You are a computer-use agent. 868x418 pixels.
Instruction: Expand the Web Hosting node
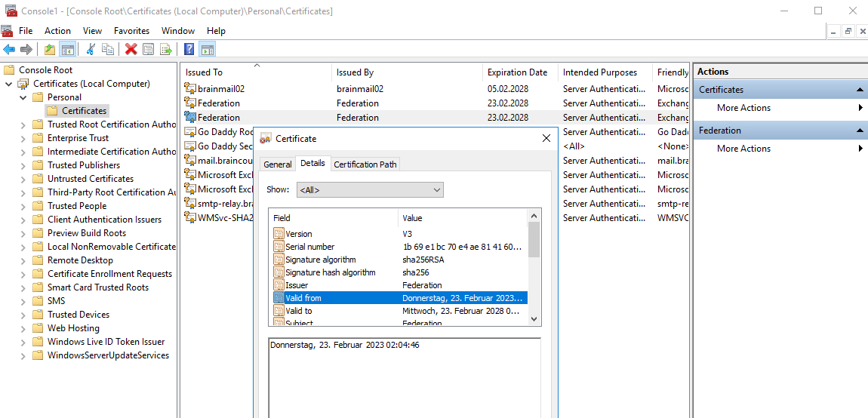pos(23,328)
